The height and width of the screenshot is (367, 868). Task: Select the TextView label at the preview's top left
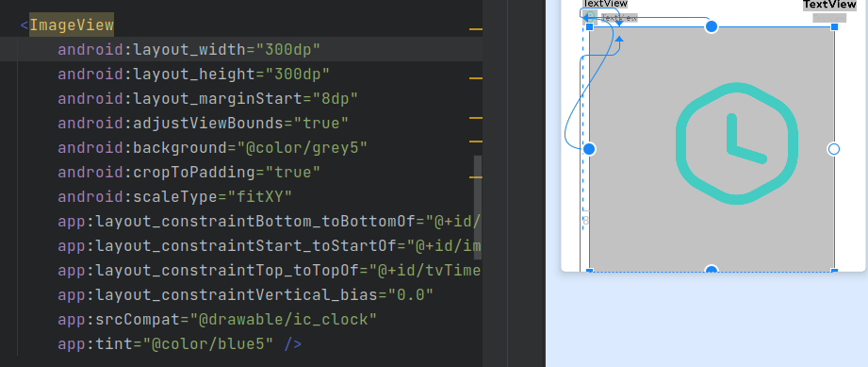604,4
